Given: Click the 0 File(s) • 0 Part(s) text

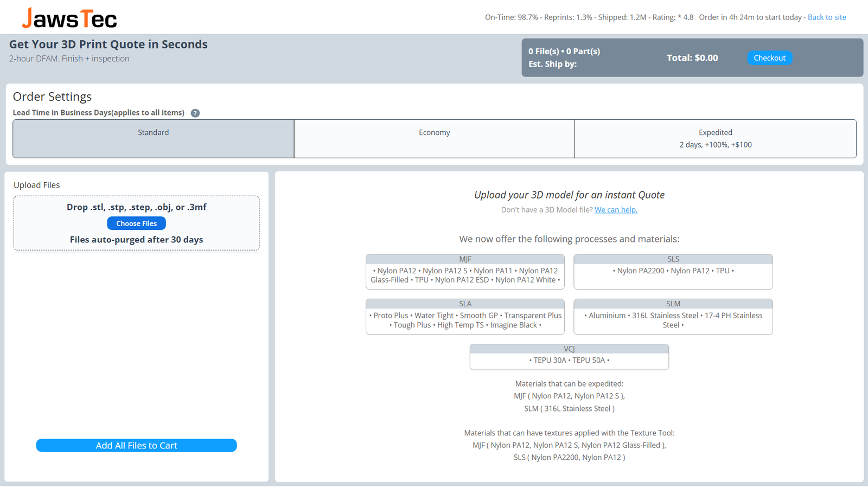Looking at the screenshot, I should [x=564, y=52].
